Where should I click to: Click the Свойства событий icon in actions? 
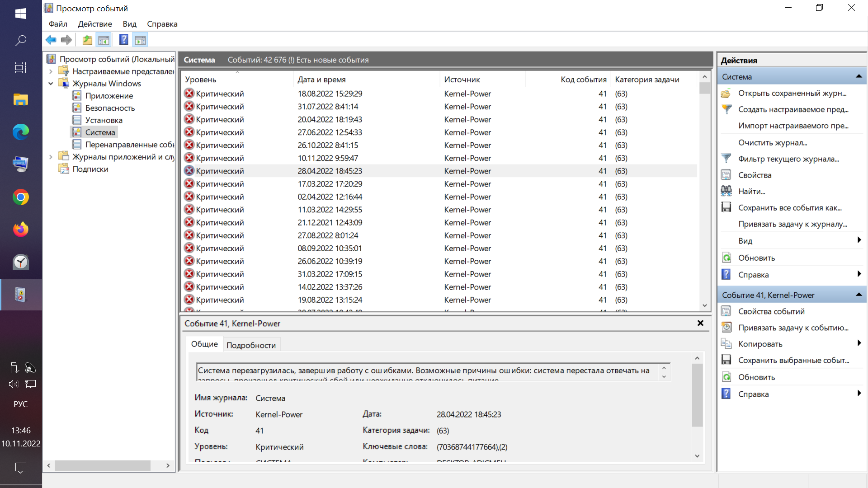[x=726, y=311]
